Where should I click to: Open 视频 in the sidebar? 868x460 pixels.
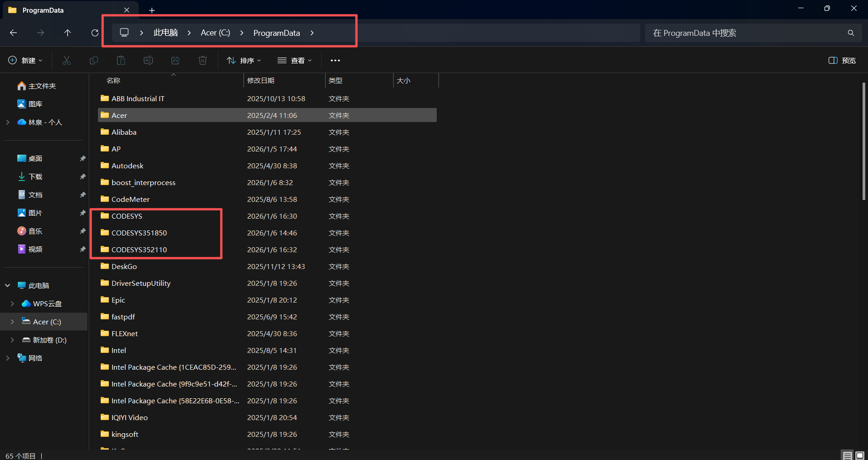tap(35, 249)
